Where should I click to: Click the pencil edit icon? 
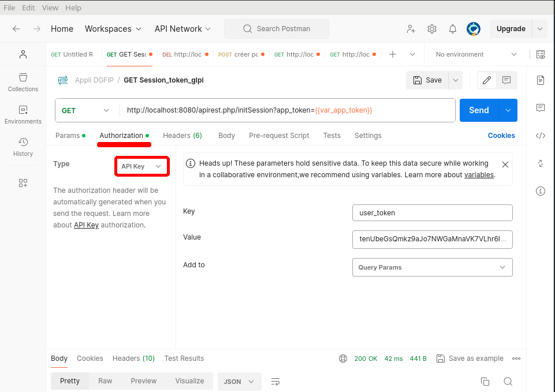coord(487,80)
